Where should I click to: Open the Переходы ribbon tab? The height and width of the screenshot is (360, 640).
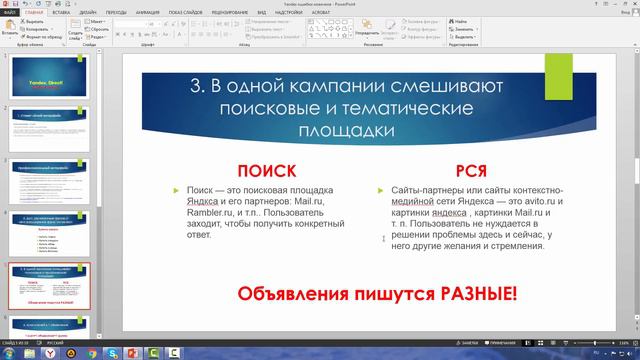click(x=116, y=13)
